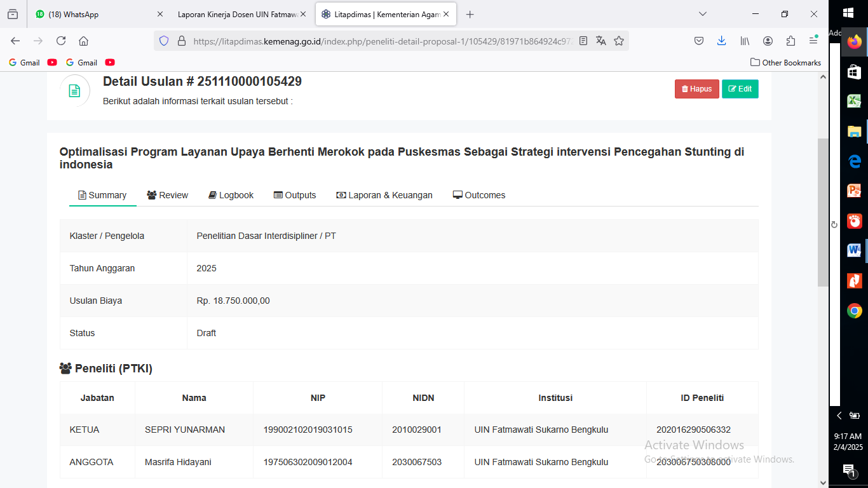Open the Laporan & Keuangan tab

click(384, 195)
